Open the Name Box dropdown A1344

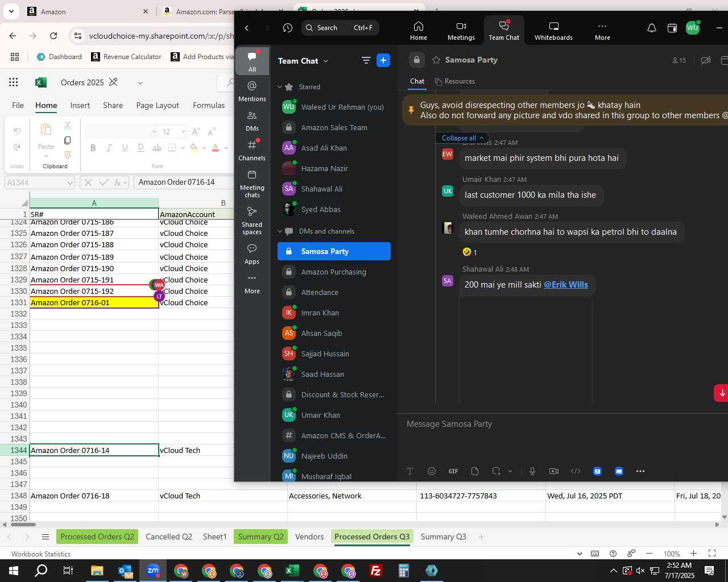[x=70, y=182]
